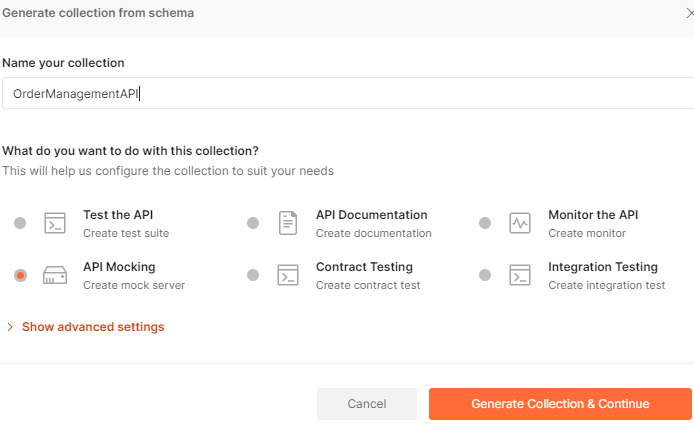This screenshot has height=432, width=694.
Task: Click the Create mock server text
Action: coord(134,285)
